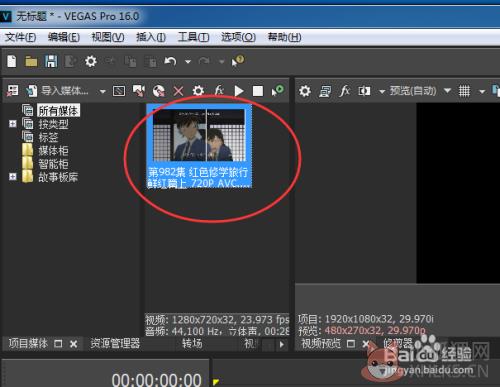500x387 pixels.
Task: Remove selected media with the red X icon
Action: (x=179, y=91)
